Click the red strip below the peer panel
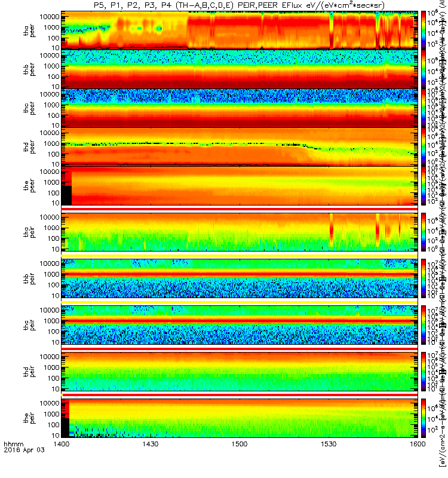448x478 pixels. click(240, 209)
